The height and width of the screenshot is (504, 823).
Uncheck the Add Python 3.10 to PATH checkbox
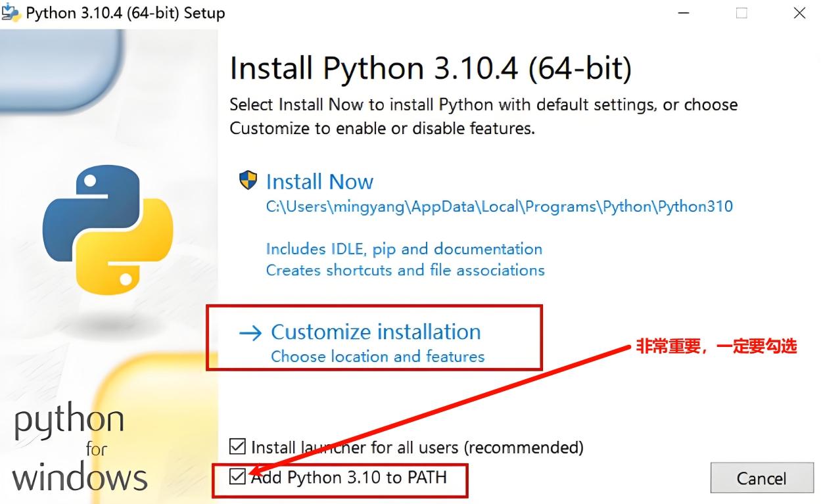coord(237,477)
